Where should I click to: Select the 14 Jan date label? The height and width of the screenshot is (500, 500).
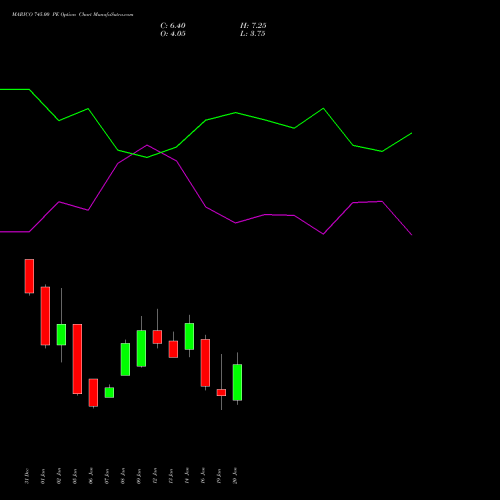[x=187, y=476]
